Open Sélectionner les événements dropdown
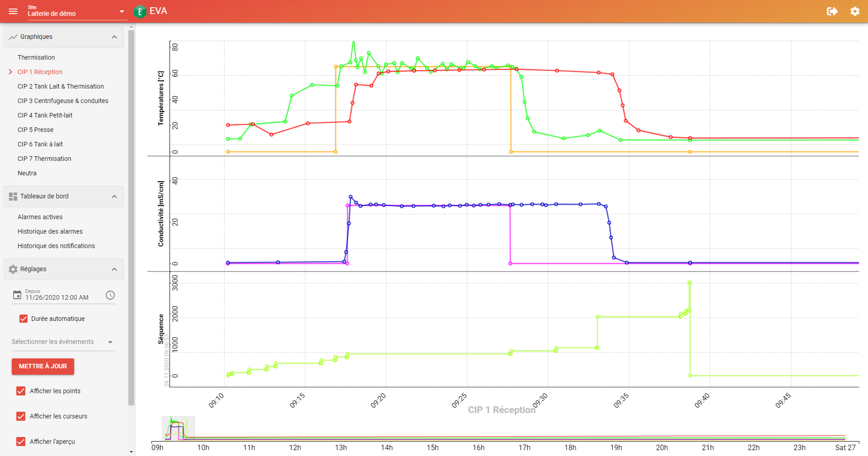Image resolution: width=868 pixels, height=456 pixels. pyautogui.click(x=64, y=342)
